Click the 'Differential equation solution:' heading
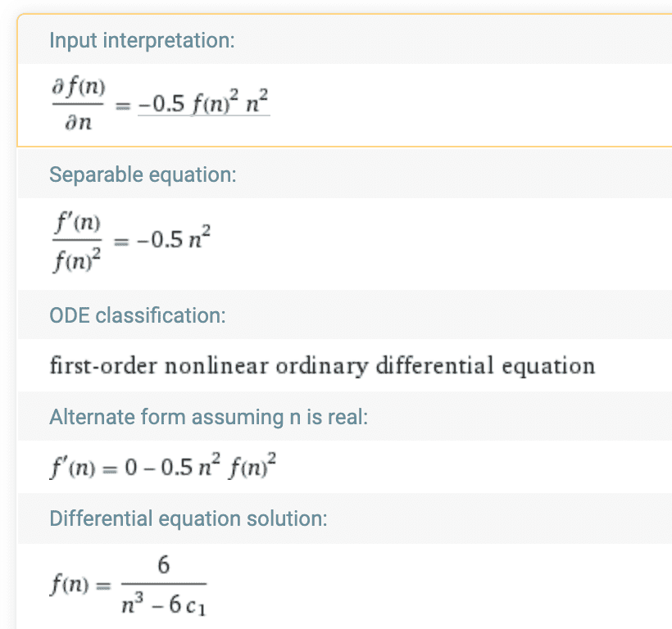 tap(188, 518)
